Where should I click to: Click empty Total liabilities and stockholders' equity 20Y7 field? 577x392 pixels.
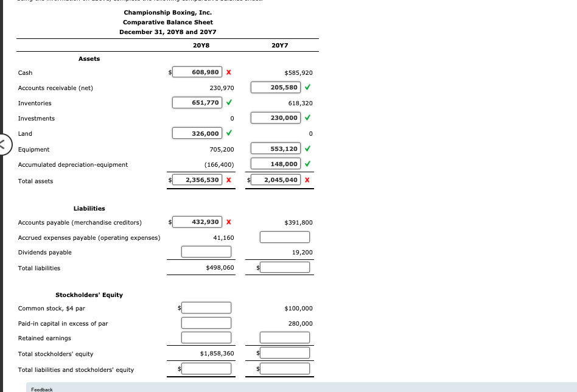tap(285, 368)
